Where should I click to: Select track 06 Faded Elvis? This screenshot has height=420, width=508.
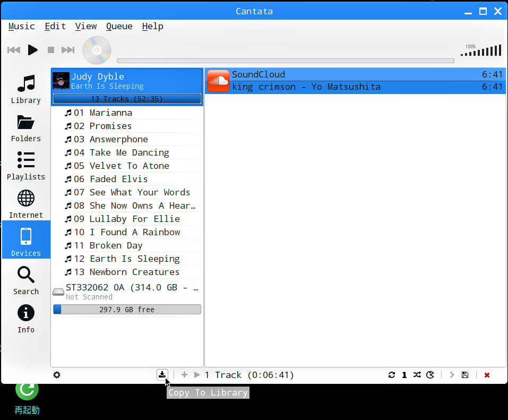[x=127, y=179]
